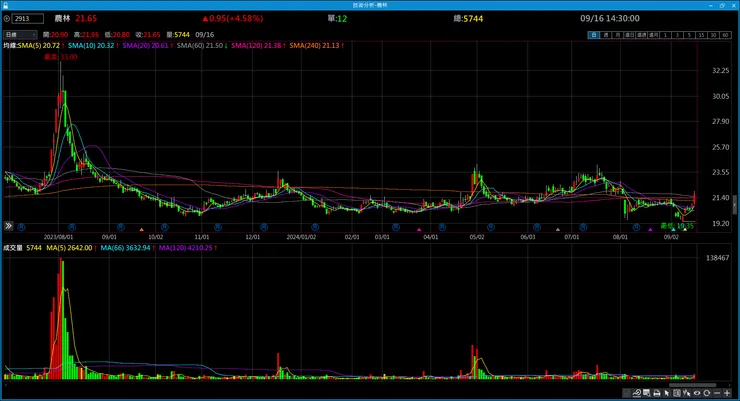The image size is (740, 401).
Task: Click the split layout panel icon
Action: (x=677, y=393)
